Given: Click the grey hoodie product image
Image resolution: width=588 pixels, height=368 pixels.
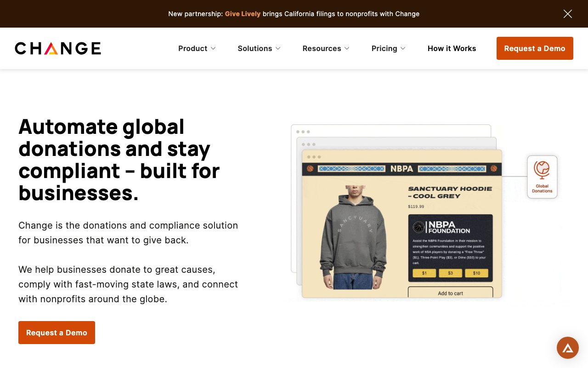Looking at the screenshot, I should click(353, 237).
